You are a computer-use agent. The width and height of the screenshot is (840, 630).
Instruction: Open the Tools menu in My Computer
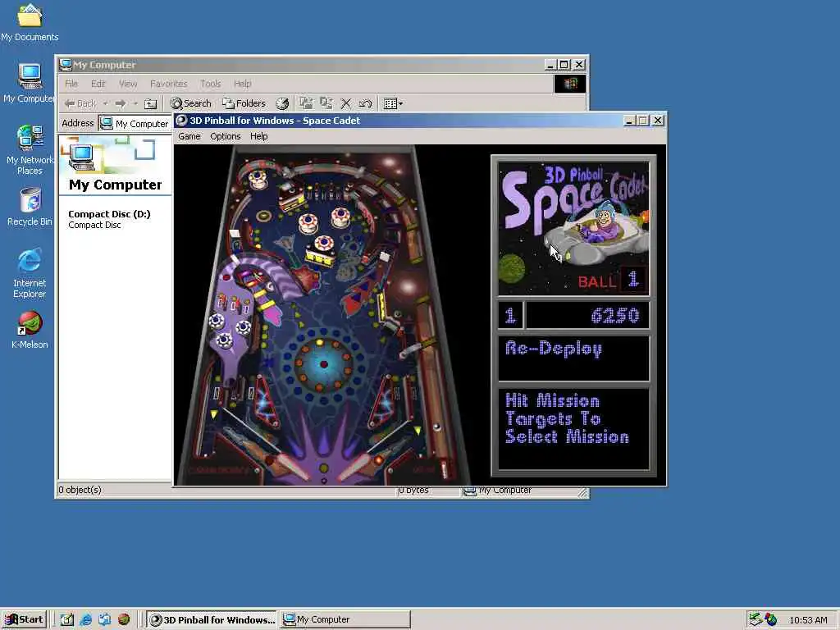coord(211,84)
